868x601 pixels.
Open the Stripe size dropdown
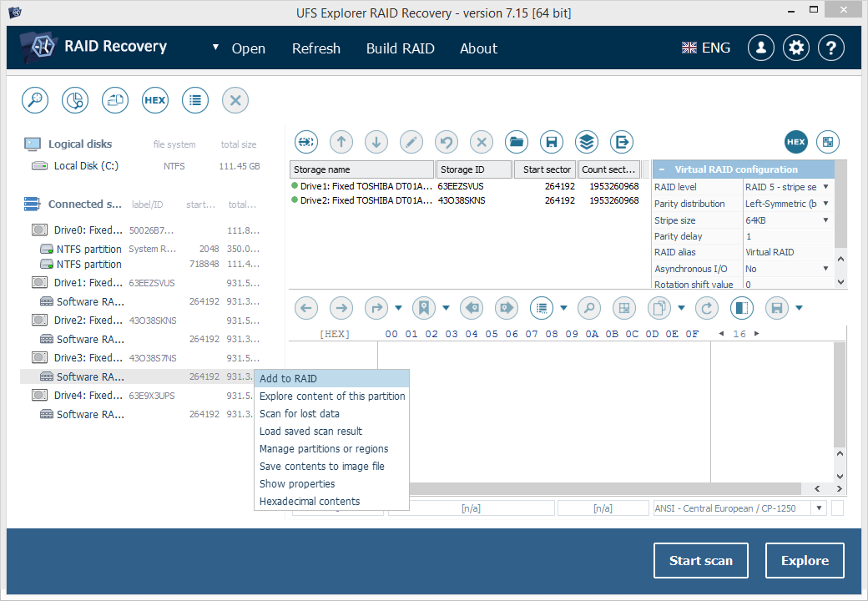pyautogui.click(x=825, y=220)
